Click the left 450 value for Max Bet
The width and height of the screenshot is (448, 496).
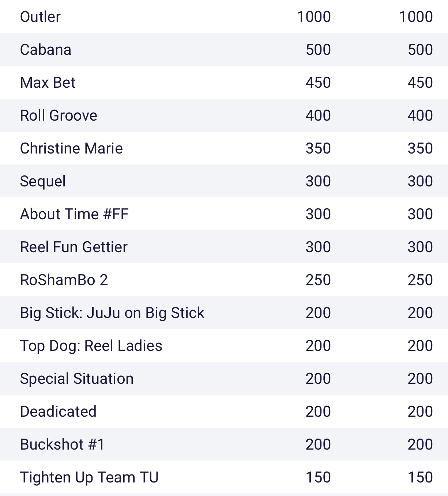318,83
